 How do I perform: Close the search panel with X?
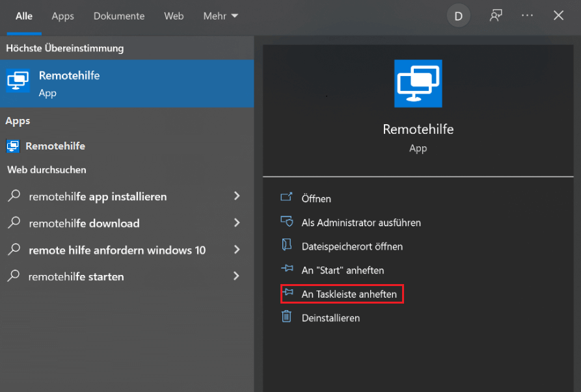[558, 16]
